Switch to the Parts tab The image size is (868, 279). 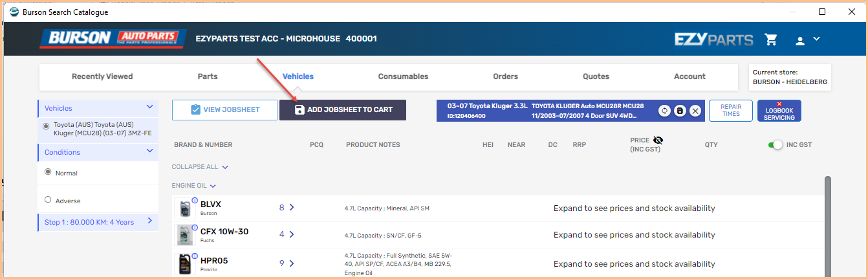(x=208, y=76)
